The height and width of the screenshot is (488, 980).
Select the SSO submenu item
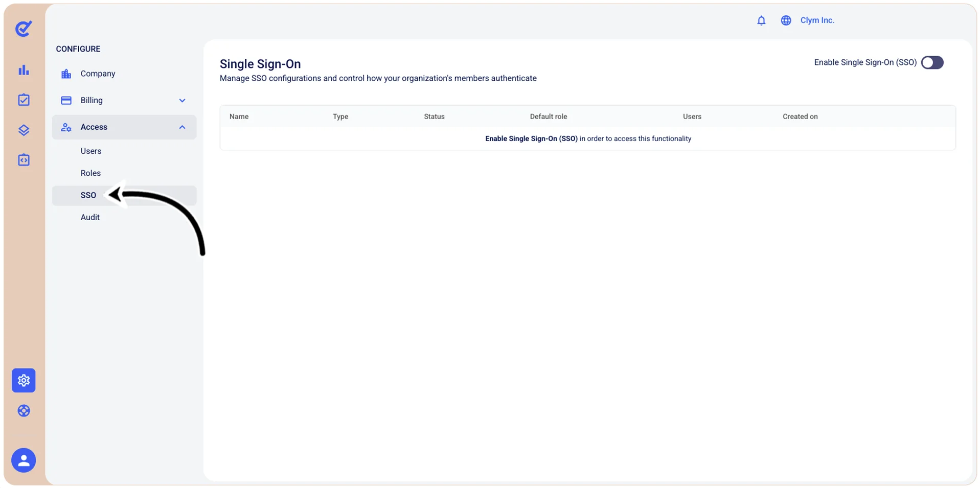tap(124, 195)
